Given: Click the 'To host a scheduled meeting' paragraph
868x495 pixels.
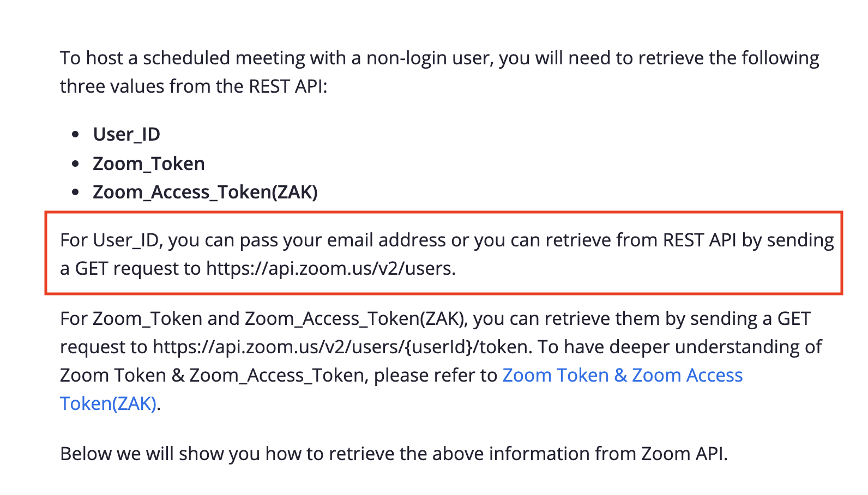Looking at the screenshot, I should coord(439,72).
